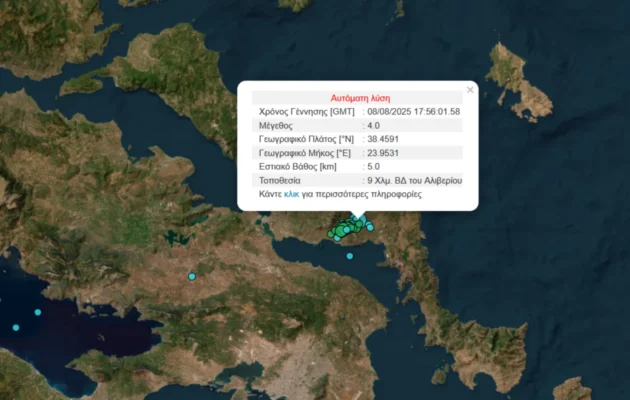Open the 'κλικ' link for more information
This screenshot has height=400, width=630.
pyautogui.click(x=291, y=194)
